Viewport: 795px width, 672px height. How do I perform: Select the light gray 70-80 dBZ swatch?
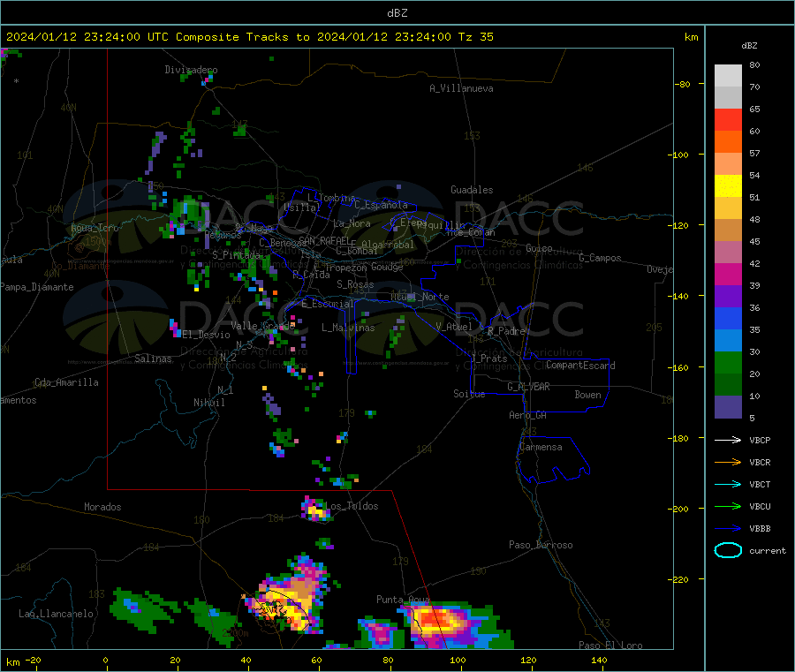728,76
